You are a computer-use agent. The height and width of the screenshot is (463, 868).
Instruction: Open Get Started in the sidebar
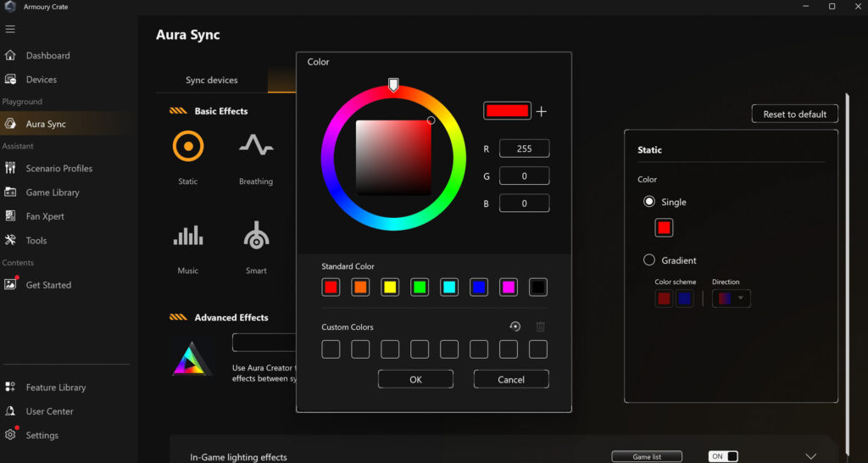pos(48,285)
